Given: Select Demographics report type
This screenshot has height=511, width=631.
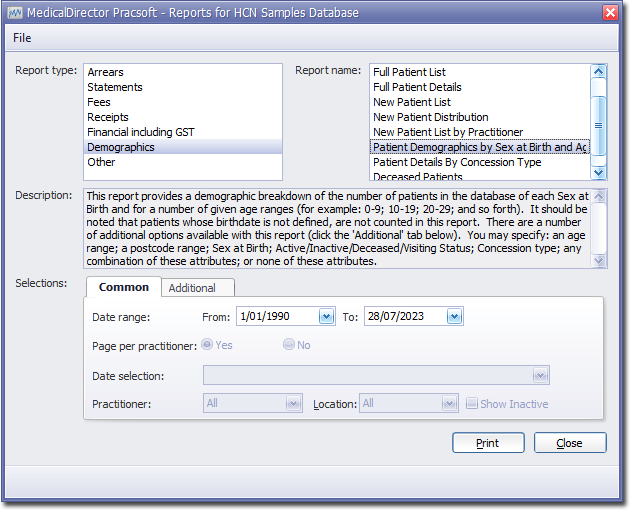Looking at the screenshot, I should click(183, 147).
